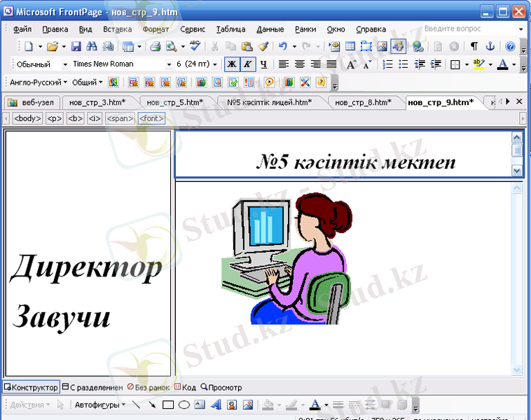The height and width of the screenshot is (420, 531).
Task: Select the <font> tag button
Action: click(x=151, y=118)
